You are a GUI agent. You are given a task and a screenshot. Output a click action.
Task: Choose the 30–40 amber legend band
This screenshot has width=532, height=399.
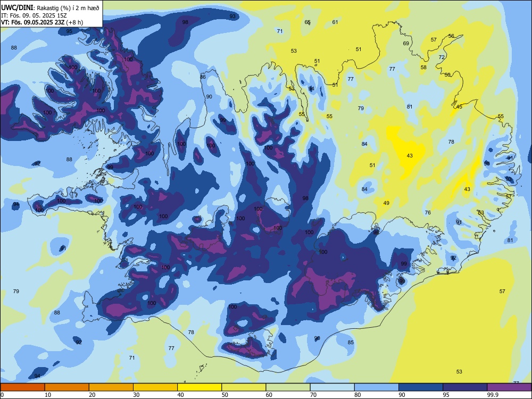[155, 387]
